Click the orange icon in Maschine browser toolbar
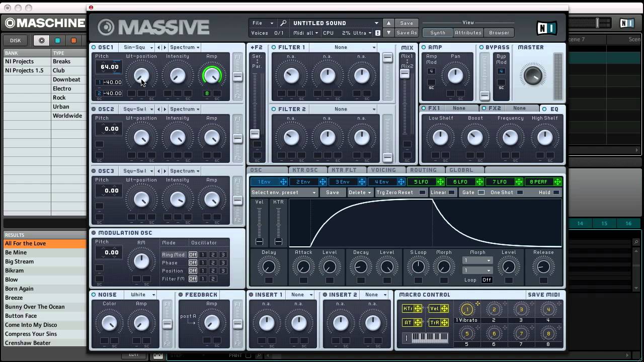Screen dimensions: 644x362 pos(73,41)
